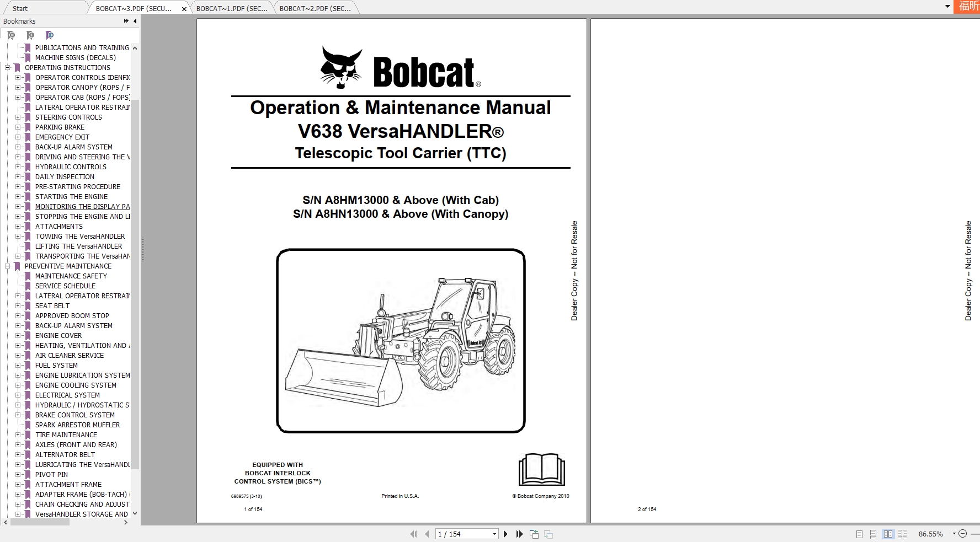The width and height of the screenshot is (980, 542).
Task: Go back to the previous view
Action: (x=534, y=534)
